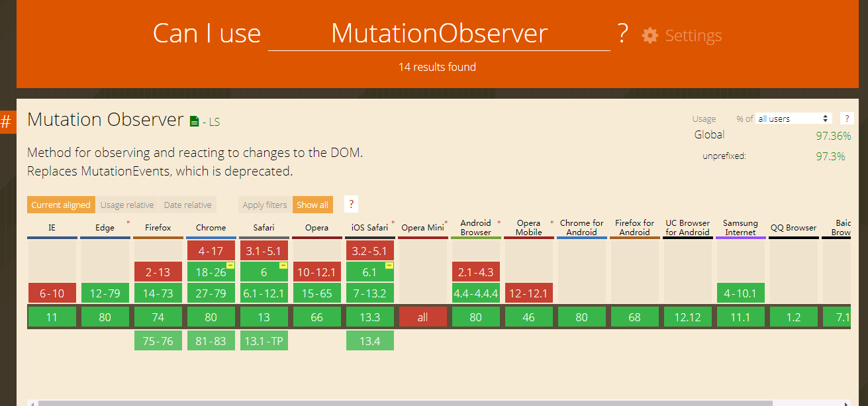Toggle the Apply filters option
The width and height of the screenshot is (868, 406).
tap(264, 205)
